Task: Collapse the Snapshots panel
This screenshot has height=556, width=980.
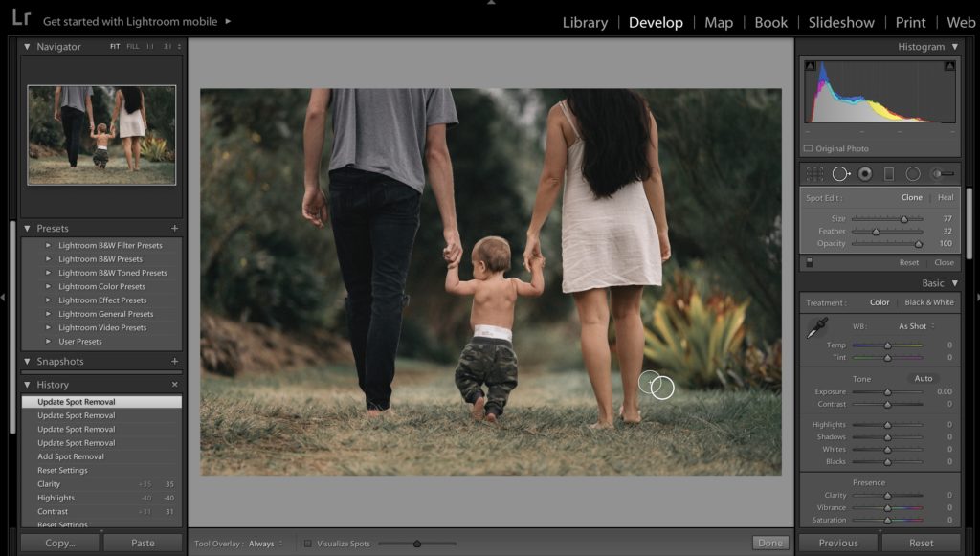Action: point(27,361)
